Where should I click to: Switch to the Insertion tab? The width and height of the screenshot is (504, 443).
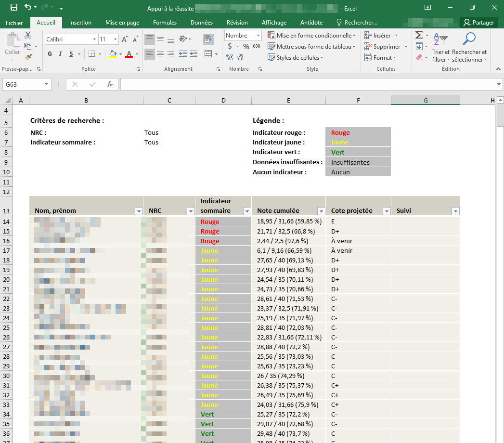coord(80,23)
